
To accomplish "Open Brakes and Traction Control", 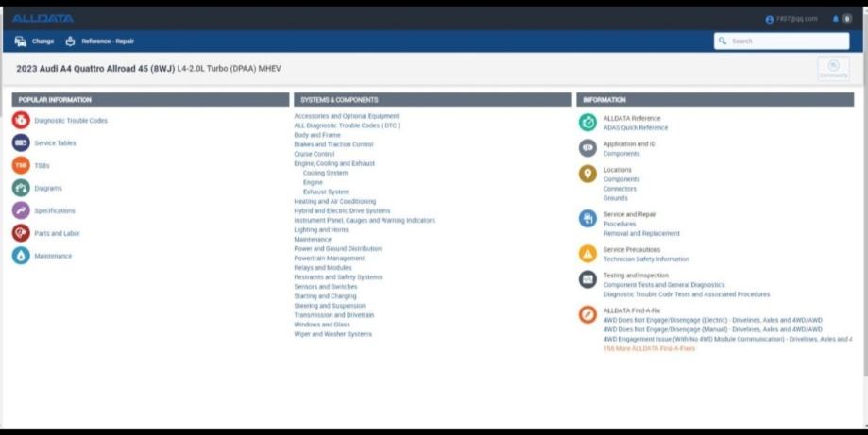I will [x=333, y=144].
